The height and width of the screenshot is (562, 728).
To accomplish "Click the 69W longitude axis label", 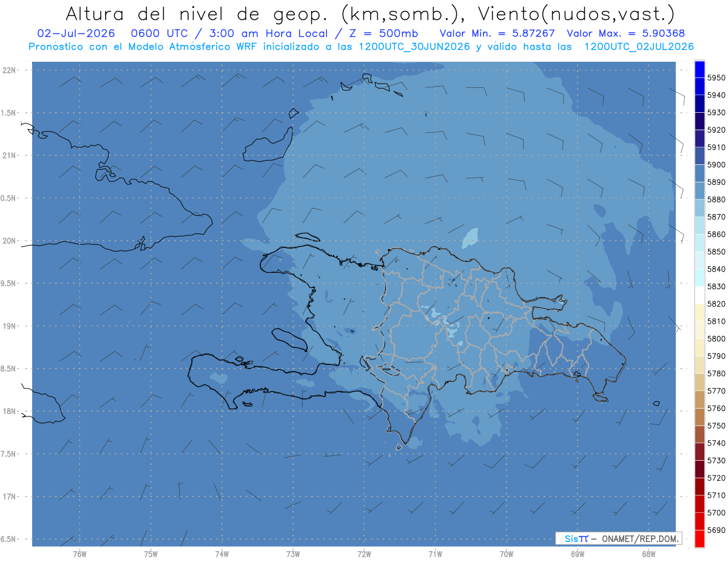I will pos(577,554).
